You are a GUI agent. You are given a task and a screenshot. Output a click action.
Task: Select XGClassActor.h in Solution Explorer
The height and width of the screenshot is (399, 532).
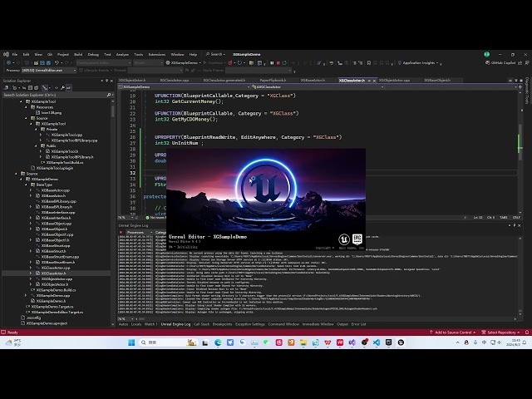click(x=53, y=273)
